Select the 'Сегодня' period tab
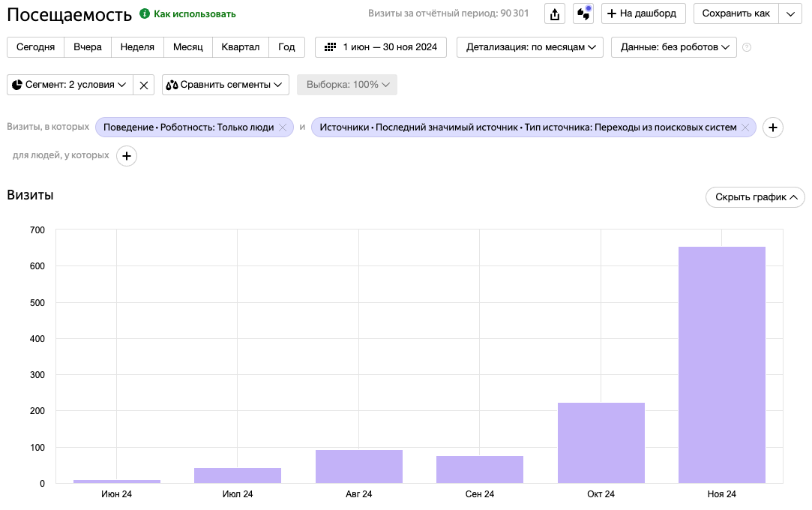The height and width of the screenshot is (510, 812). (x=36, y=47)
